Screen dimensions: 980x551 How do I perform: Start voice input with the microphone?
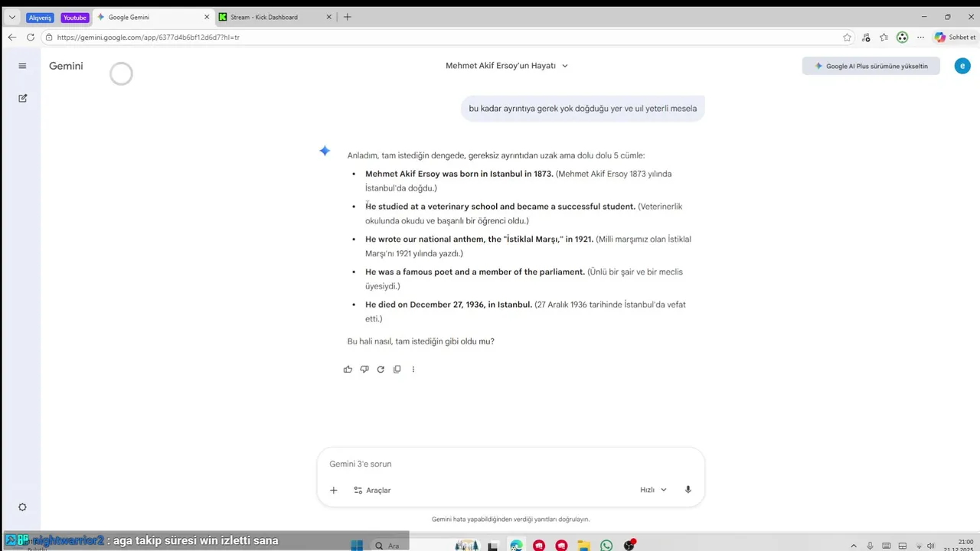tap(688, 490)
